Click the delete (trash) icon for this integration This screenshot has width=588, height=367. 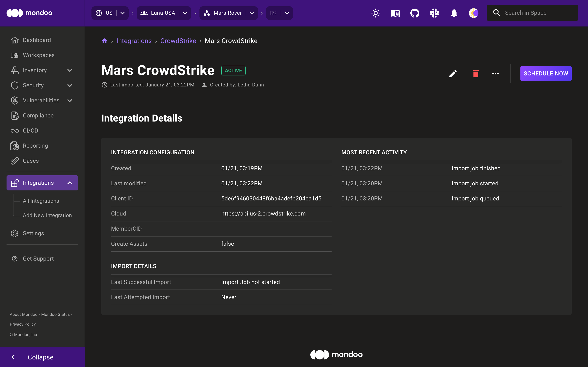point(475,73)
